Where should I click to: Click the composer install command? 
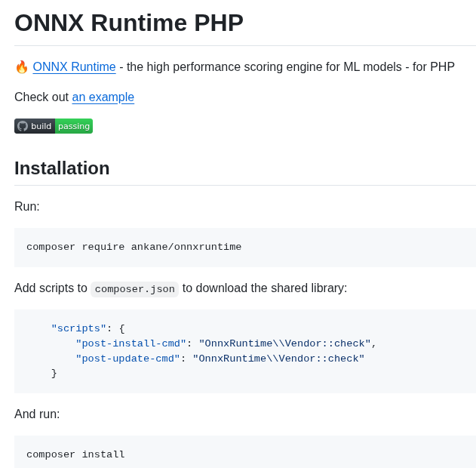[75, 454]
